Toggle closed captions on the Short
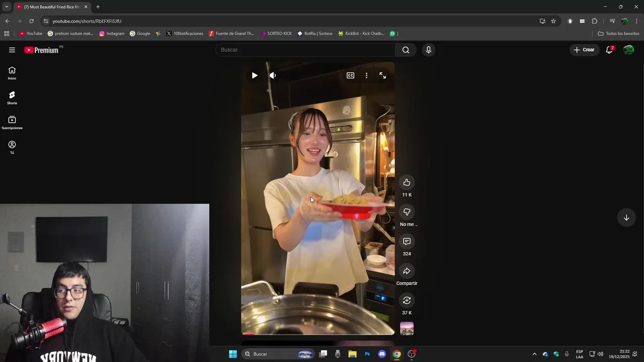The image size is (644, 362). [x=350, y=75]
